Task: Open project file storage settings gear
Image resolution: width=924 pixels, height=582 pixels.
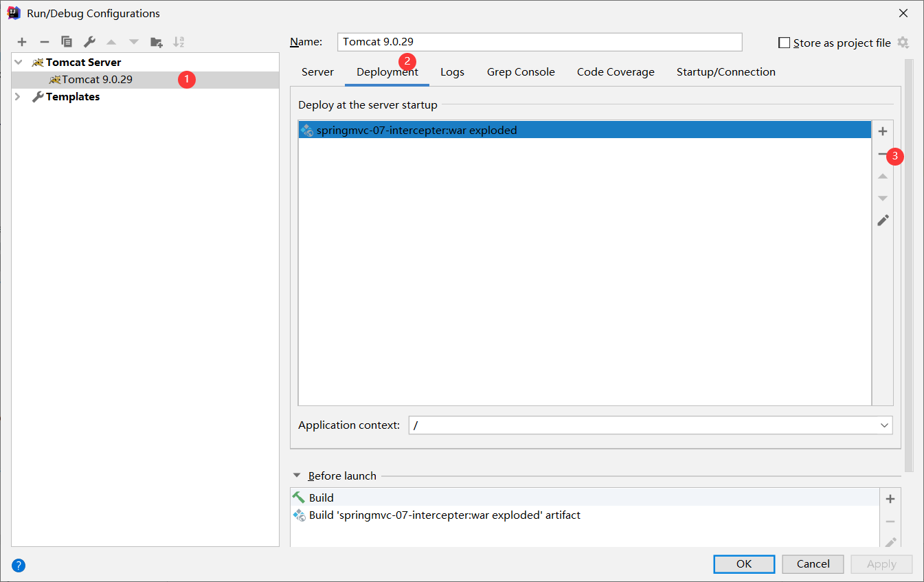Action: (903, 43)
